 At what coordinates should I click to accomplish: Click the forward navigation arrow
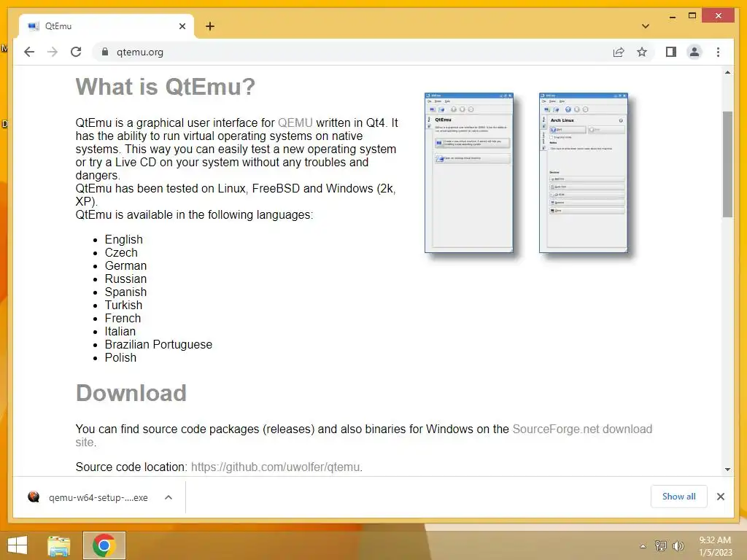click(x=53, y=52)
